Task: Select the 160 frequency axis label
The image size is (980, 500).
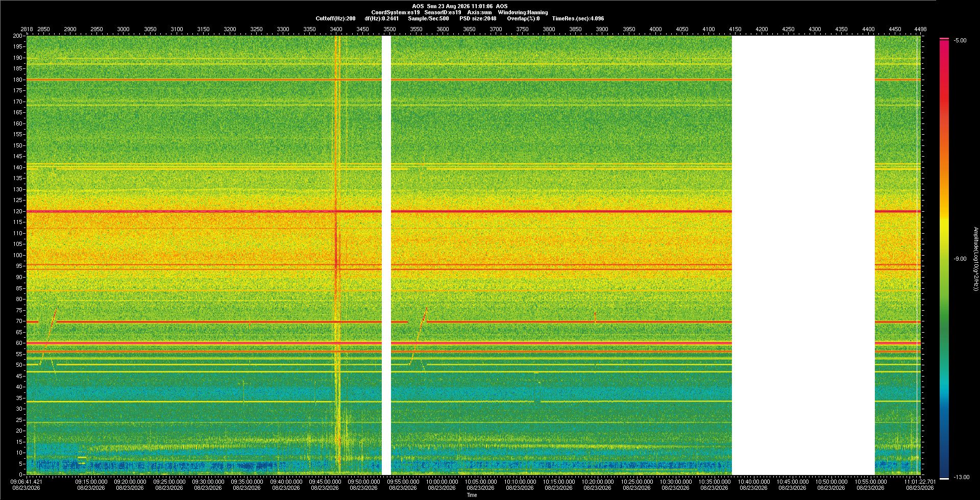Action: point(18,123)
